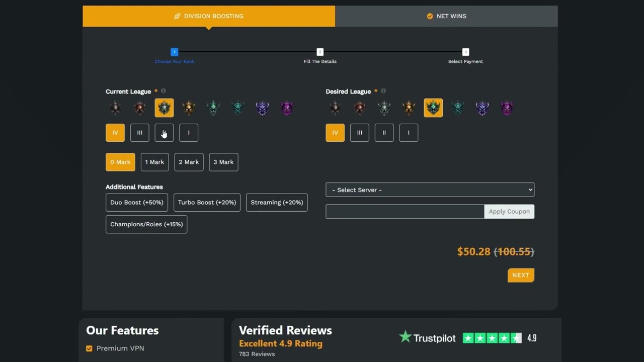Open the Select Server dropdown

coord(430,190)
